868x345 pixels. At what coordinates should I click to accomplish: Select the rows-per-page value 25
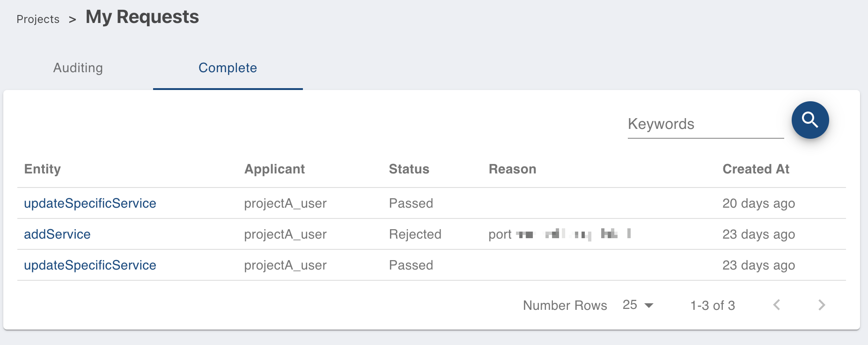tap(630, 305)
